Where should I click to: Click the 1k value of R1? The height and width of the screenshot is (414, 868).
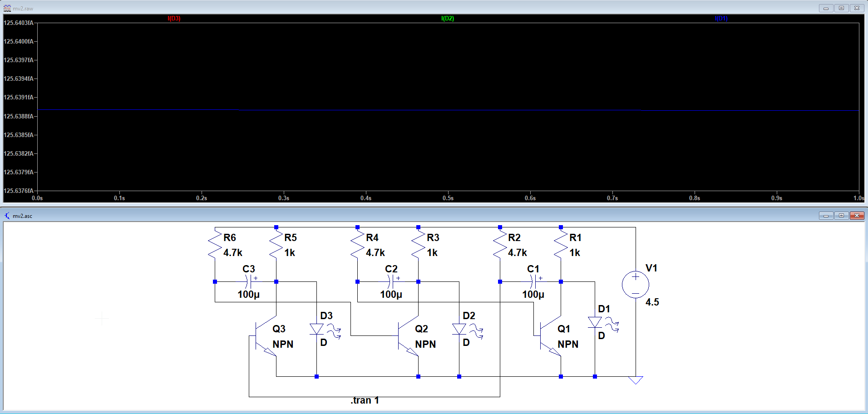point(575,253)
